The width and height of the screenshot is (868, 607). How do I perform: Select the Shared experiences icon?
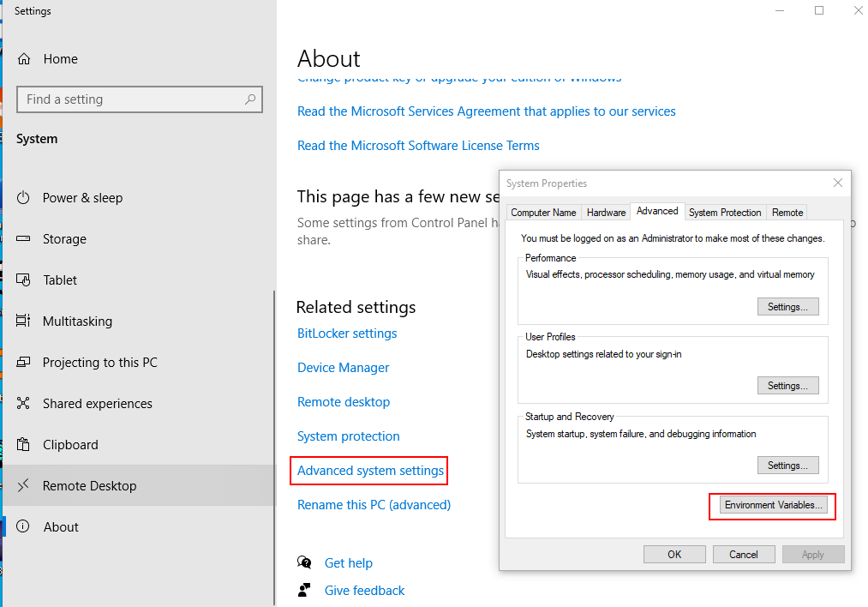(x=23, y=403)
